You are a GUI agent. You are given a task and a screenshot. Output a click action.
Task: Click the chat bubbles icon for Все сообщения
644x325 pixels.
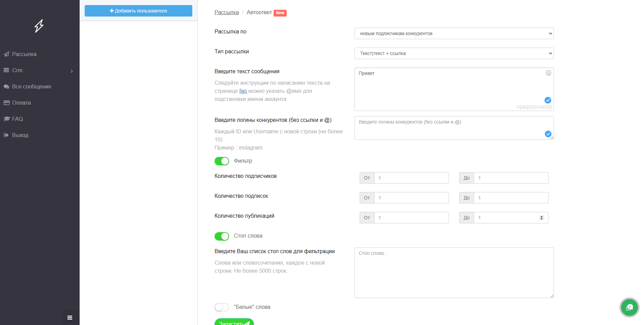(x=6, y=86)
